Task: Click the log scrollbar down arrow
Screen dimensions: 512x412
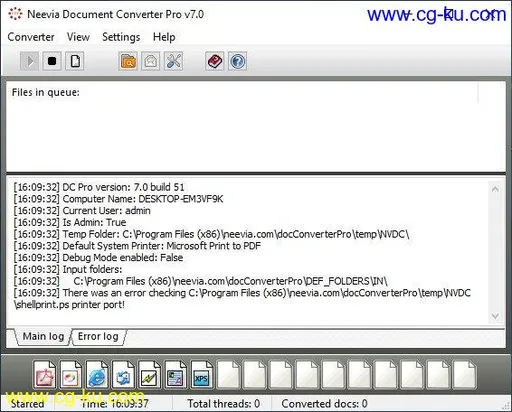Action: (x=495, y=316)
